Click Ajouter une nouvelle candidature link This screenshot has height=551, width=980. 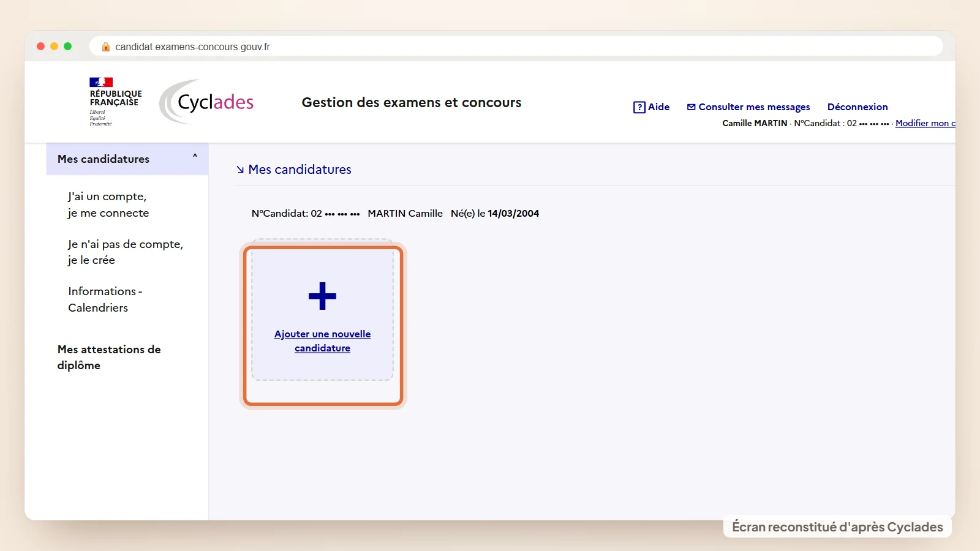tap(322, 341)
